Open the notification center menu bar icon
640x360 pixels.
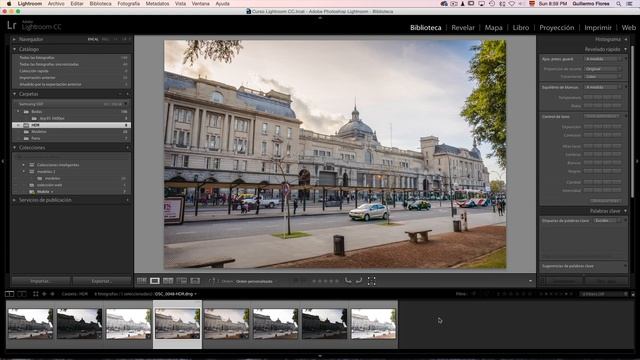pos(630,4)
